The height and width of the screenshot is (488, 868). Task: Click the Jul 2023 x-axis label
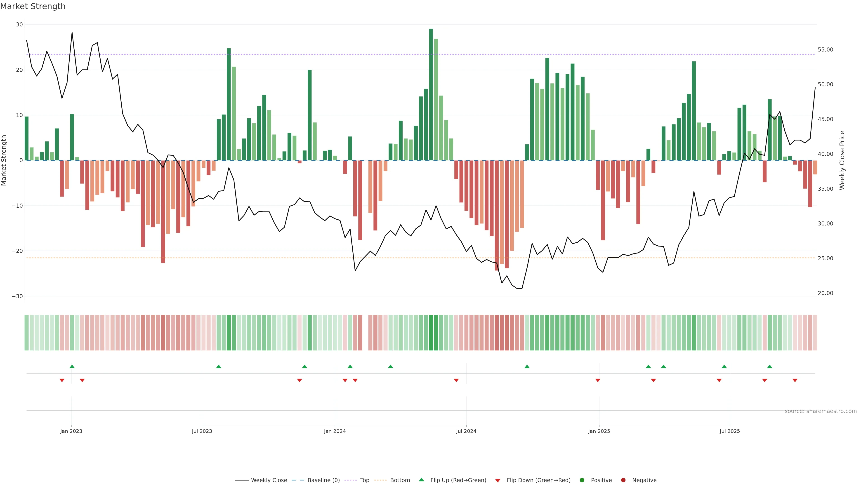tap(202, 431)
